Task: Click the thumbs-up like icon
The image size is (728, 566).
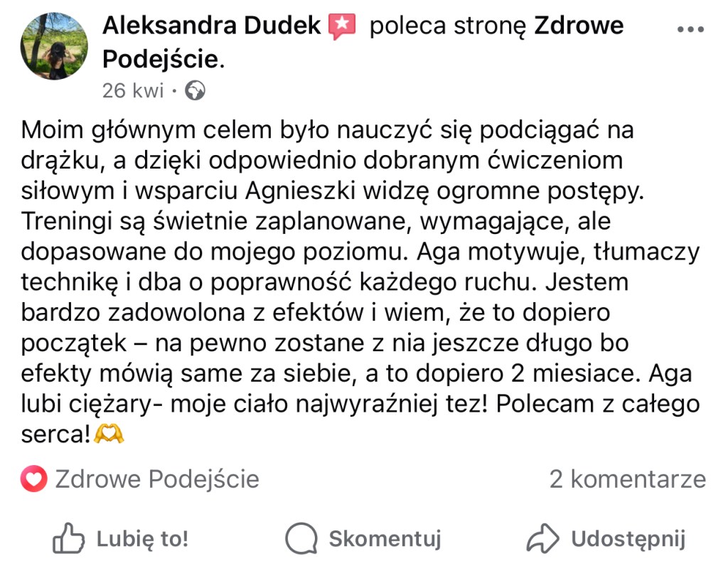Action: (x=69, y=538)
